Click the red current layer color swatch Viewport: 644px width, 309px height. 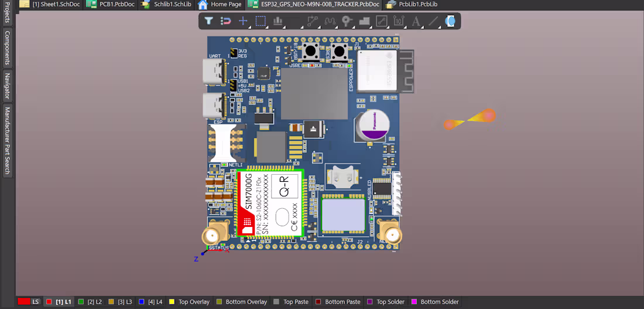pyautogui.click(x=24, y=301)
